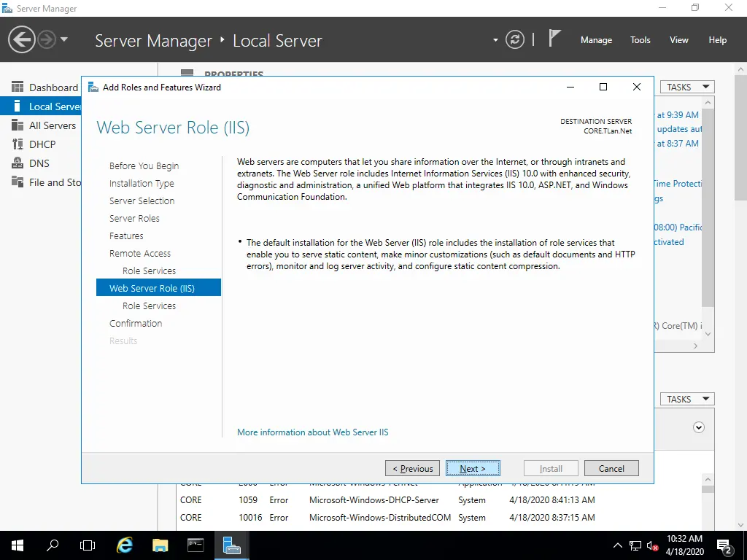
Task: Open Task View on taskbar
Action: [88, 545]
